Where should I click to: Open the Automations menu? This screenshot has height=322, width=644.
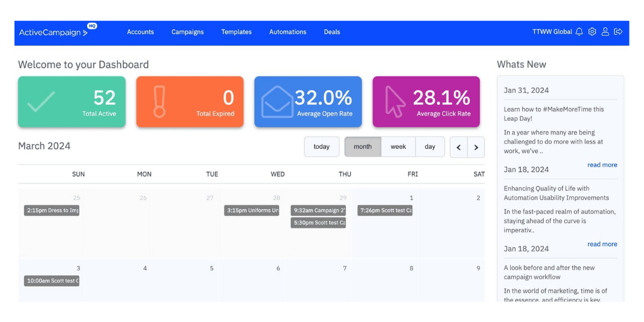pos(288,32)
